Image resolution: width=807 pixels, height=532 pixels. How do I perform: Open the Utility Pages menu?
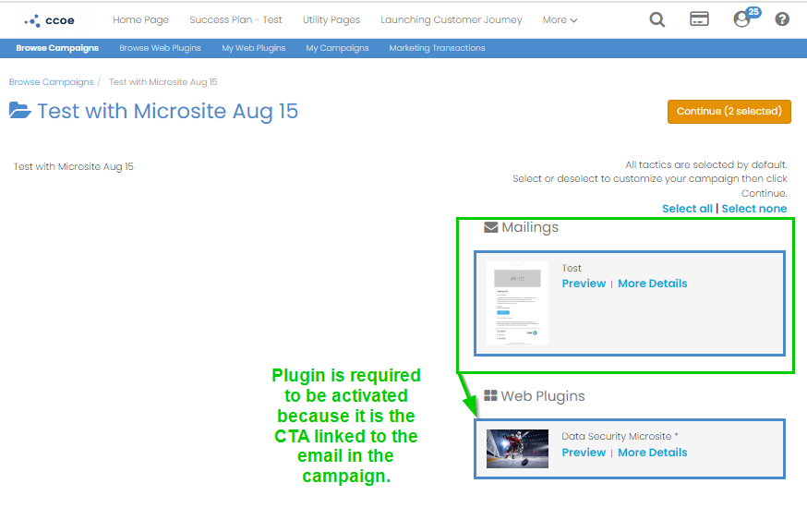tap(331, 19)
